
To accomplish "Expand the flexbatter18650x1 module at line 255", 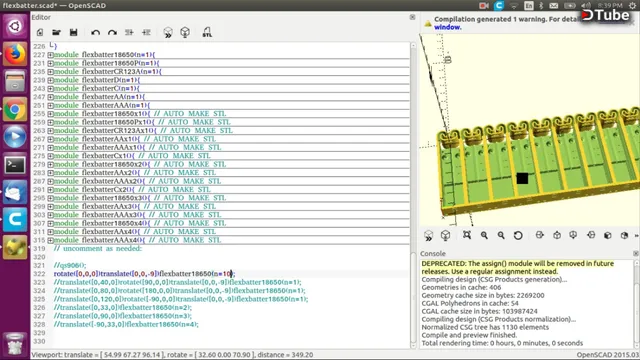I will (x=50, y=114).
